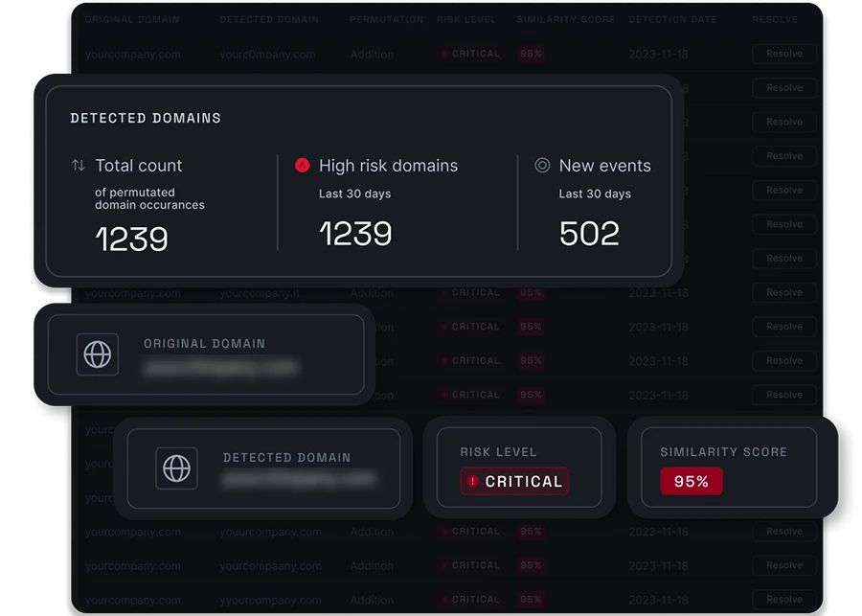This screenshot has height=616, width=862.
Task: Click the globe icon in Detected Domain card
Action: [177, 468]
